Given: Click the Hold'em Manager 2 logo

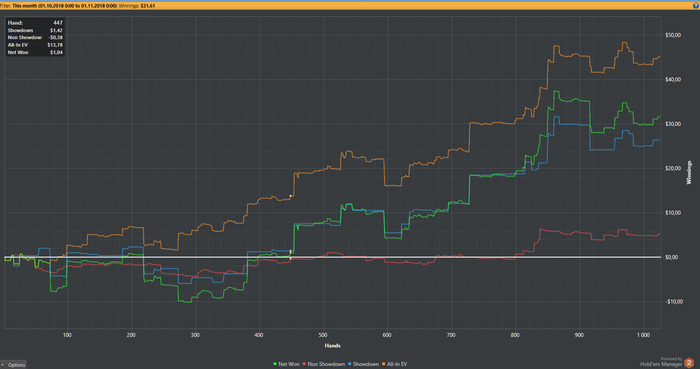Looking at the screenshot, I should click(689, 363).
